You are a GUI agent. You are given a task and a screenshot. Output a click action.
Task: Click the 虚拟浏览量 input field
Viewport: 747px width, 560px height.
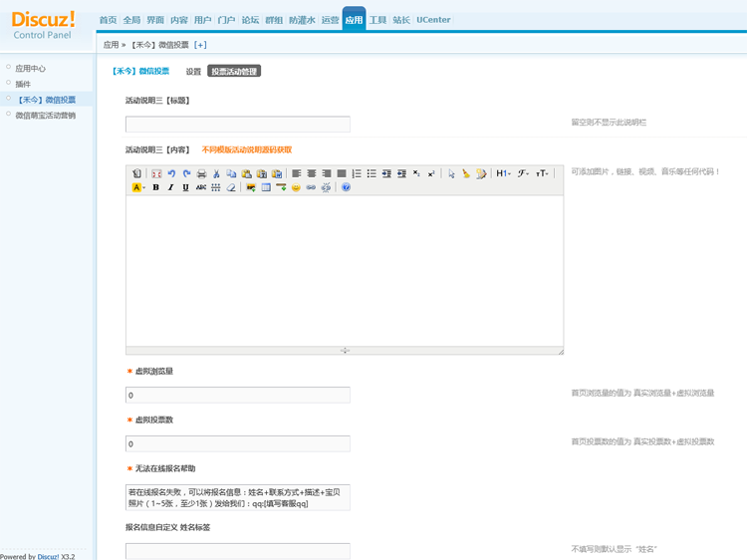click(x=238, y=396)
